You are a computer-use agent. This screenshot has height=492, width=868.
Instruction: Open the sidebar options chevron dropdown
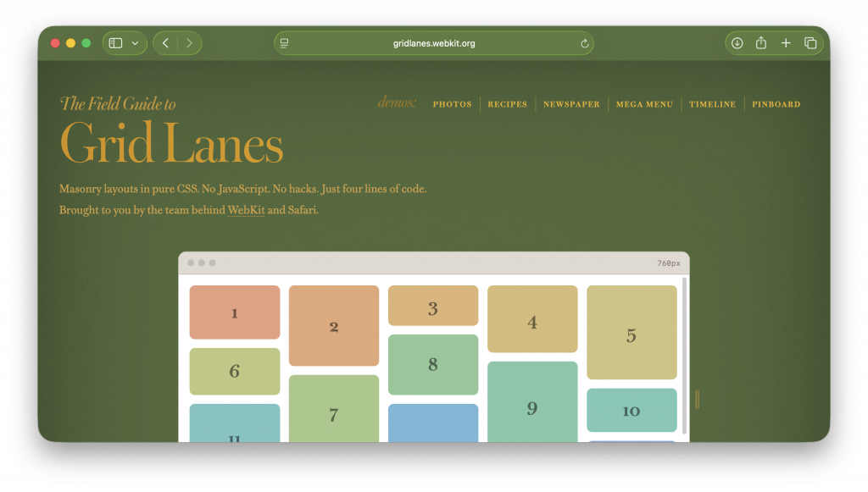[135, 43]
